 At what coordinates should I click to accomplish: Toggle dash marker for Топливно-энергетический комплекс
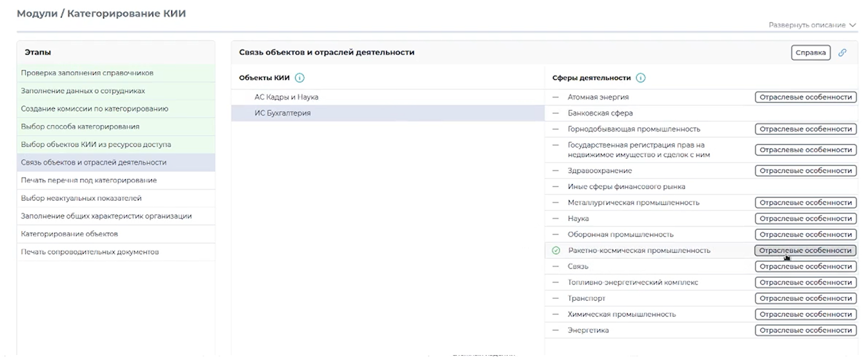click(556, 283)
